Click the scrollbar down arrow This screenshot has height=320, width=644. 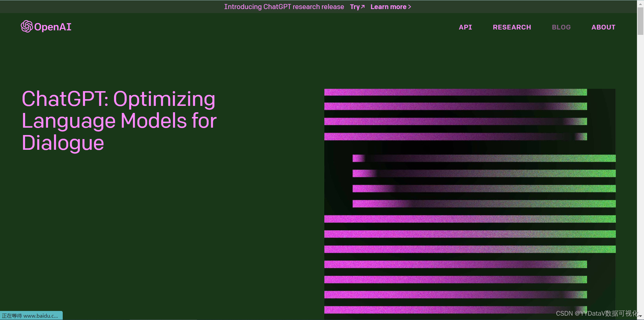click(x=640, y=316)
